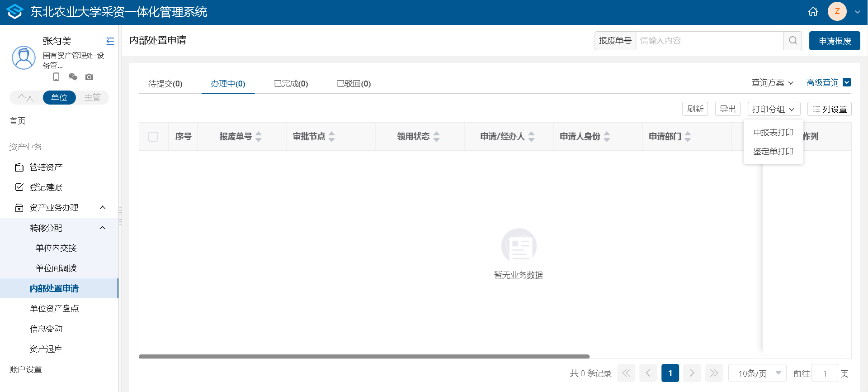Click the horizontal scrollbar below the table
Image resolution: width=868 pixels, height=392 pixels.
pos(364,357)
